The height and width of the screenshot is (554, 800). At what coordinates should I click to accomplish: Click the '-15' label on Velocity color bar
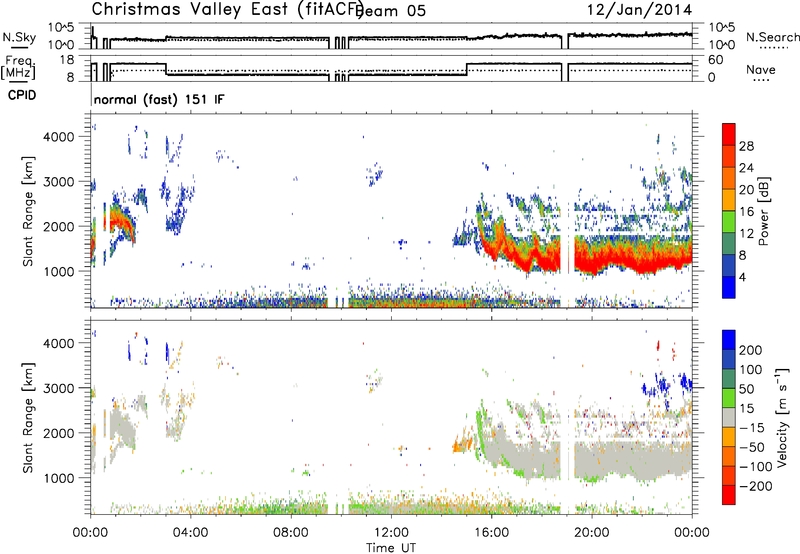752,427
